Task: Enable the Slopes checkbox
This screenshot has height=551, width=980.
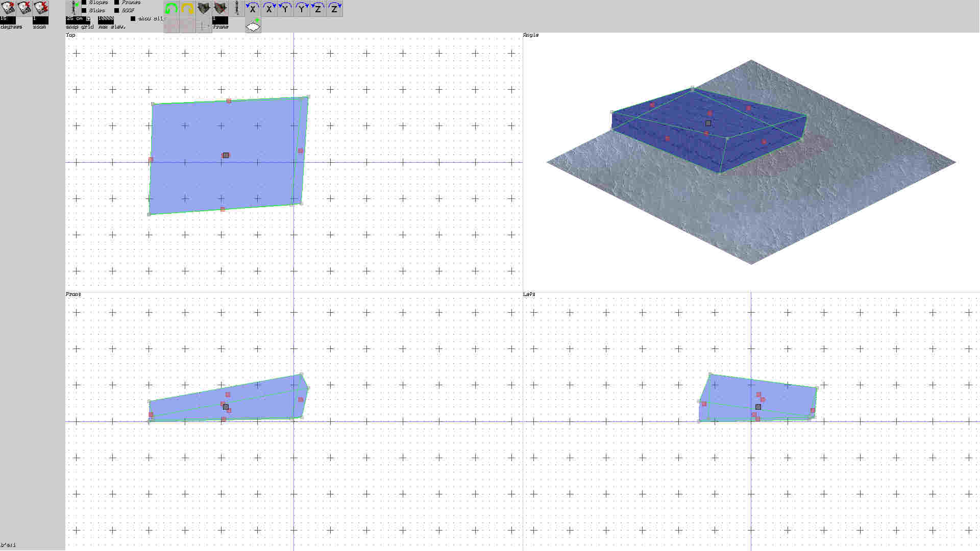Action: click(x=84, y=3)
